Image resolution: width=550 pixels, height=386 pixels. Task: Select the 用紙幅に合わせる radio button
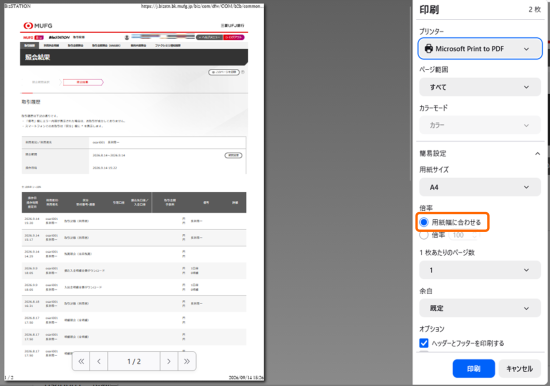coord(424,222)
